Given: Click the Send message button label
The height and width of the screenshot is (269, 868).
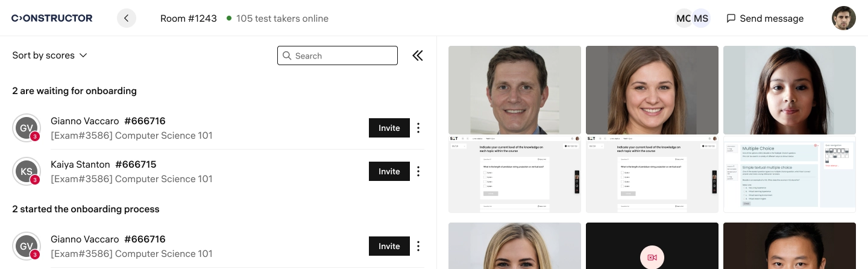Looking at the screenshot, I should (772, 18).
